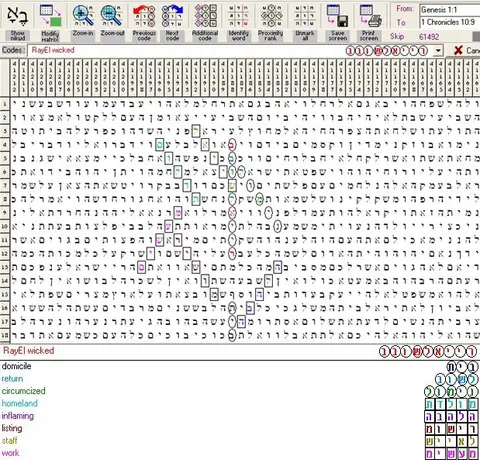Viewport: 480px width, 460px height.
Task: Click the Save screen label button
Action: (x=338, y=36)
